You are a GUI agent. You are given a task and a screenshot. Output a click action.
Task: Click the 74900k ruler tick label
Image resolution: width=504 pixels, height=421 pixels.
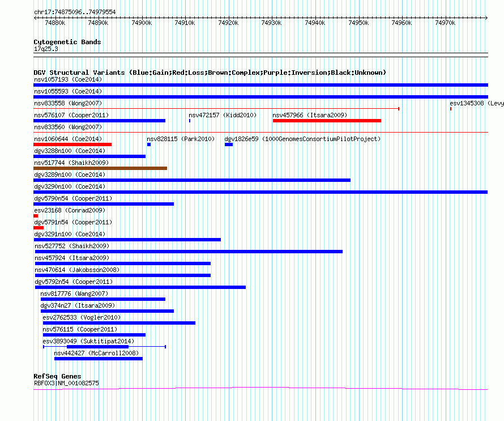(x=142, y=23)
